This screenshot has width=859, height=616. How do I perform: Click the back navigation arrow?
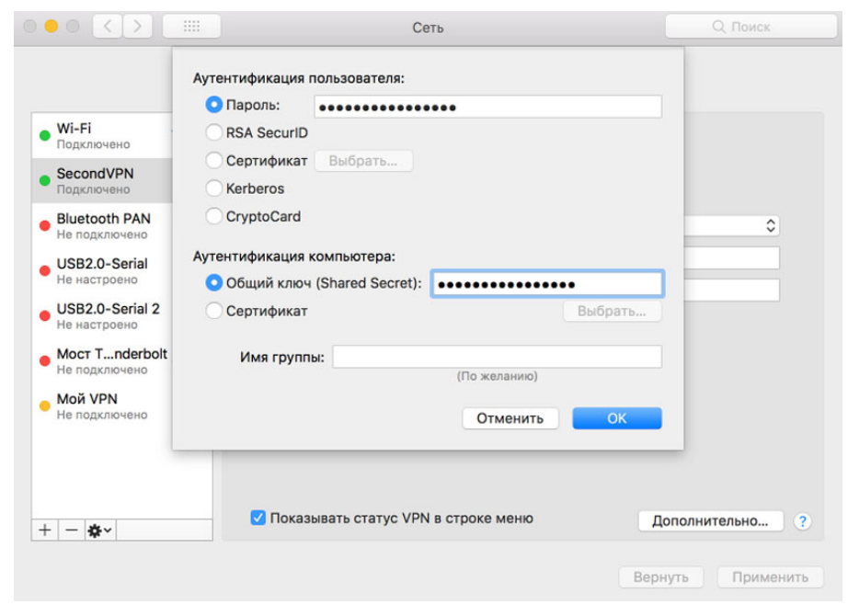coord(107,27)
